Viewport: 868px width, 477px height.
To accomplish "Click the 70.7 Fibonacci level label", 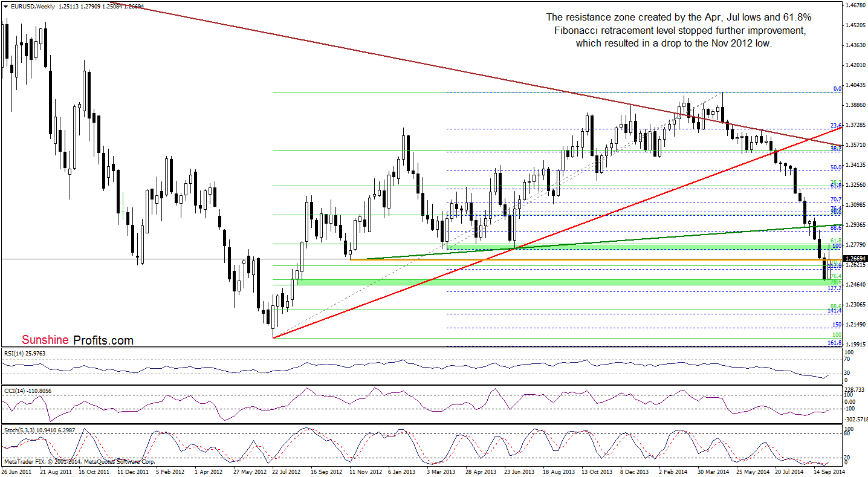I will click(x=836, y=199).
